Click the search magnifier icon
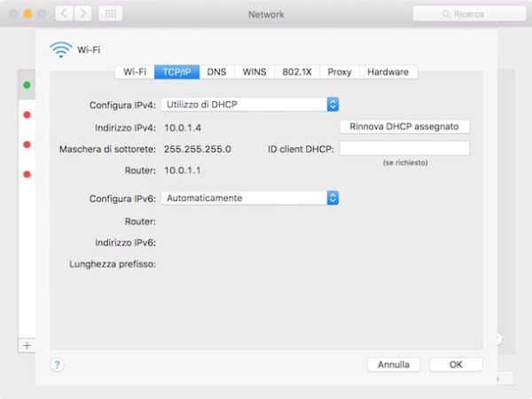The image size is (532, 399). coord(446,14)
